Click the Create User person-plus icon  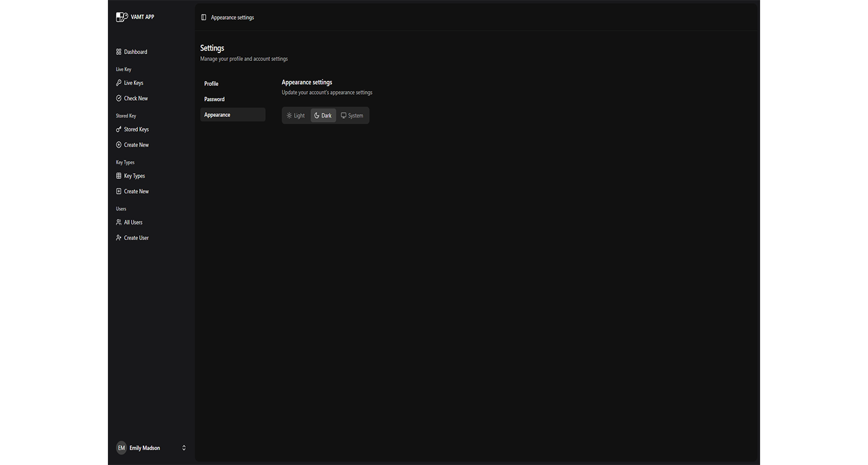click(x=119, y=238)
